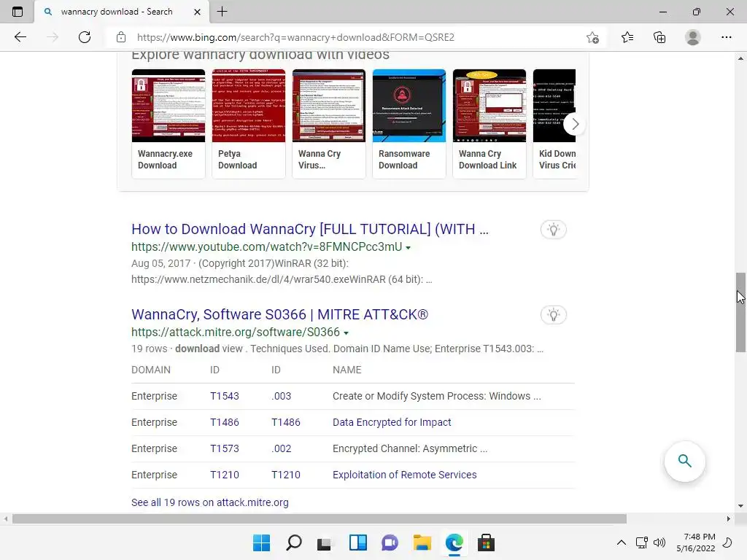Screen dimensions: 747x560
Task: Expand options for youtube.com result URL
Action: 409,248
